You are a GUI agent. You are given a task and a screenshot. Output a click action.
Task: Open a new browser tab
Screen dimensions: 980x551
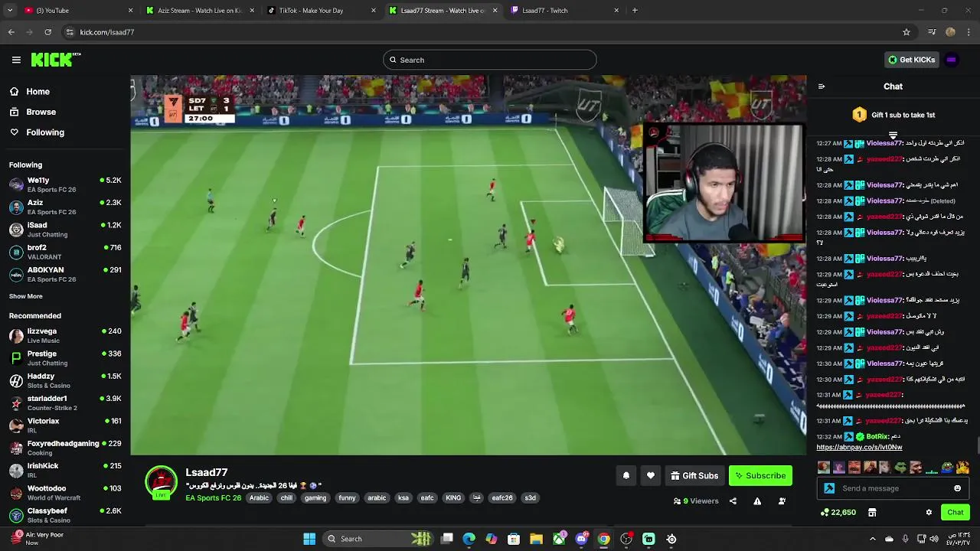635,11
